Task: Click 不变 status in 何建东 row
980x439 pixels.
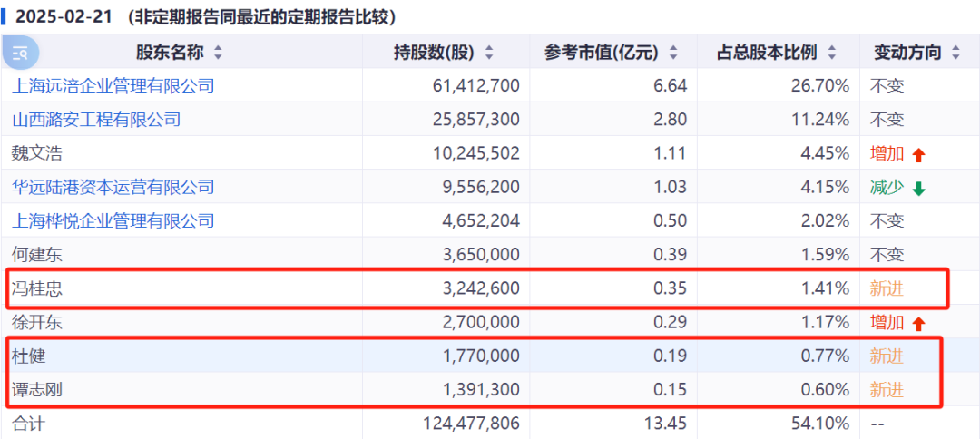Action: click(887, 254)
